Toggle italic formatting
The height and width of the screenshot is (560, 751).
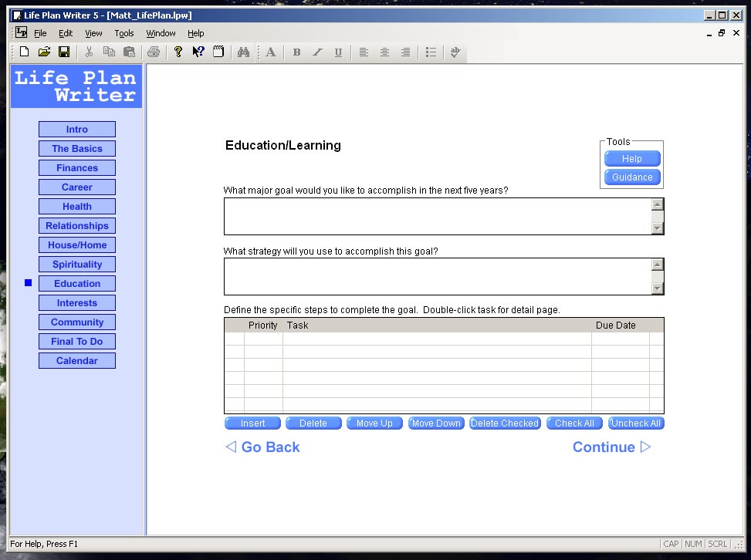[x=317, y=52]
